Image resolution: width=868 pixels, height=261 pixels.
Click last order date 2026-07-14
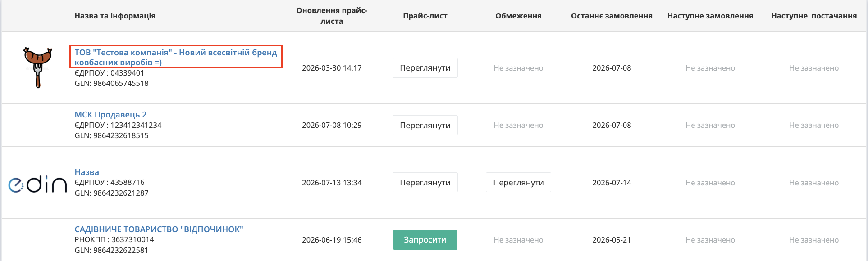(x=612, y=183)
